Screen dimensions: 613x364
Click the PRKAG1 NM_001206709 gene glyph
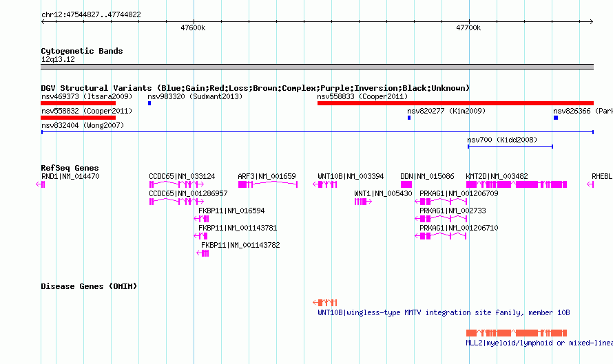pos(441,202)
